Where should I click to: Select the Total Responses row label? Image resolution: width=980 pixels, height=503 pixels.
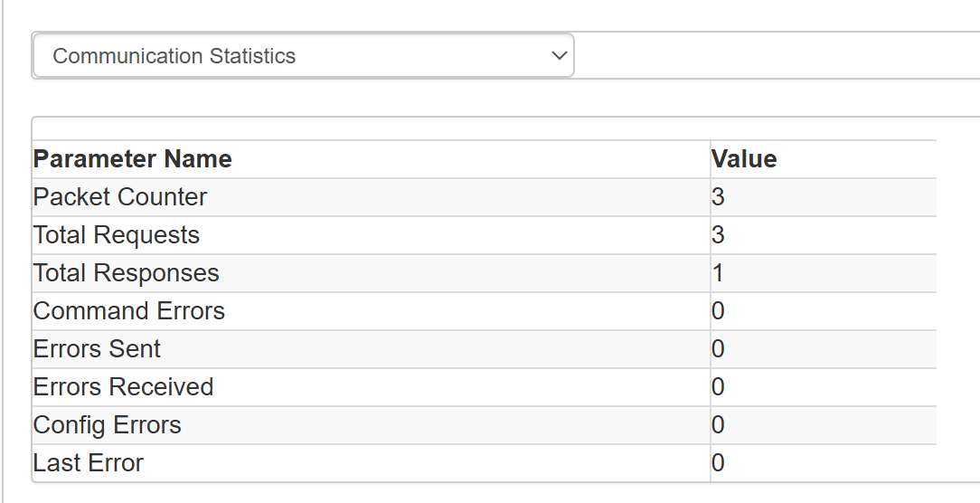[127, 273]
